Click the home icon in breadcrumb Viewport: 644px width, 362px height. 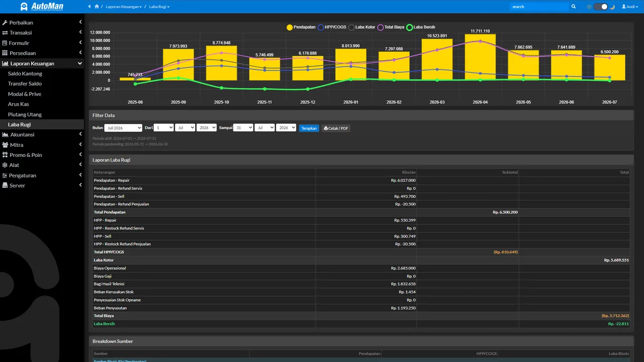point(97,7)
